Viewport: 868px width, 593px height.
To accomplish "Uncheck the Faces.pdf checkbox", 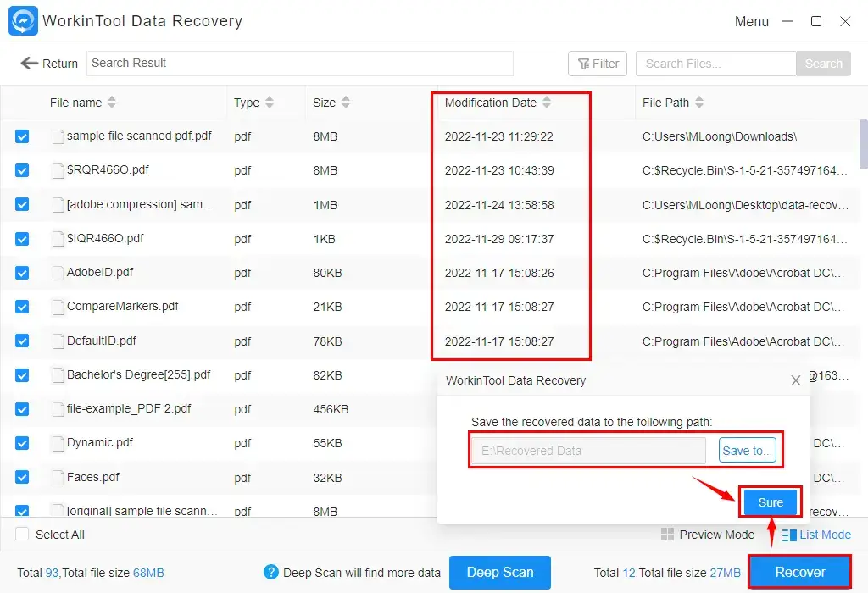I will [x=22, y=478].
